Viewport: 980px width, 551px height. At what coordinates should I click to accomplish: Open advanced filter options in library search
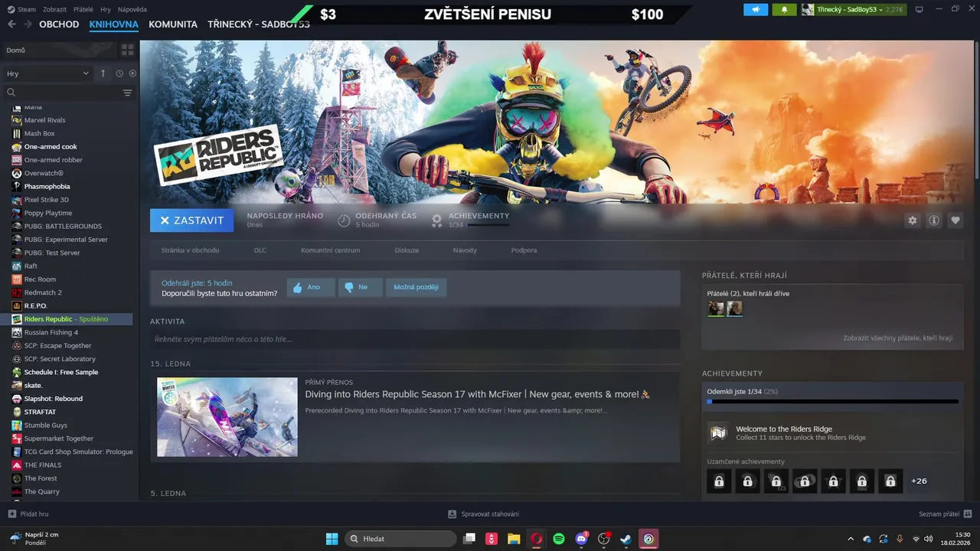[x=127, y=93]
